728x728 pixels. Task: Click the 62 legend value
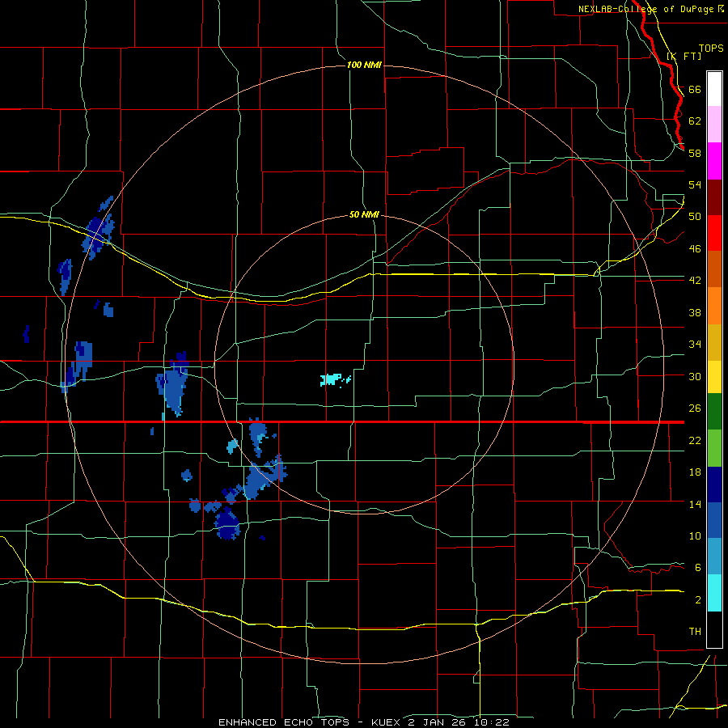(695, 121)
